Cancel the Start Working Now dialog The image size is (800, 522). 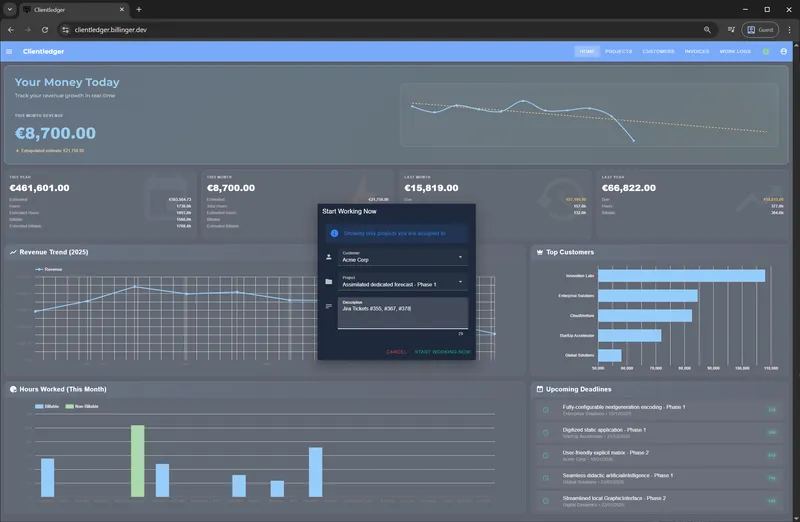[x=396, y=352]
